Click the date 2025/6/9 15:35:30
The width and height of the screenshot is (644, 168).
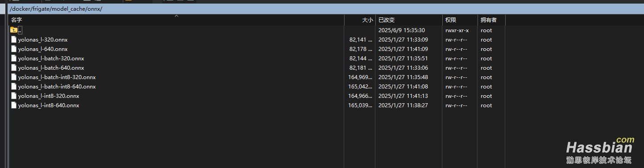(402, 30)
